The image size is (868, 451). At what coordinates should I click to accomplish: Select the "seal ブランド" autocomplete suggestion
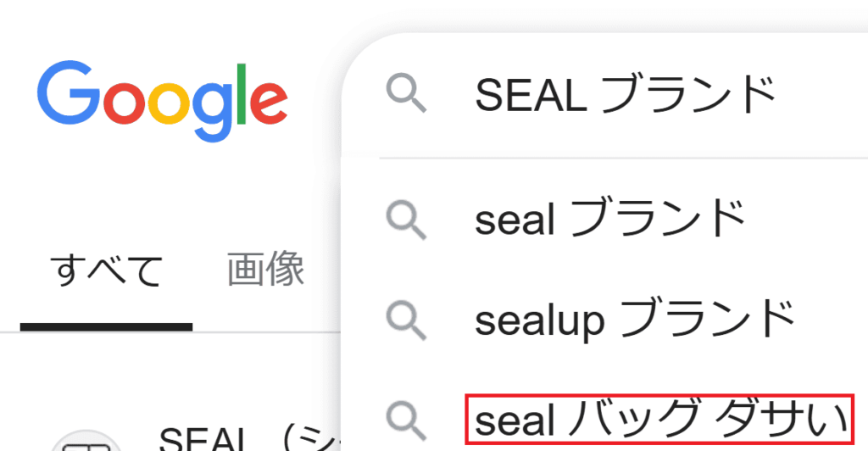pyautogui.click(x=610, y=220)
